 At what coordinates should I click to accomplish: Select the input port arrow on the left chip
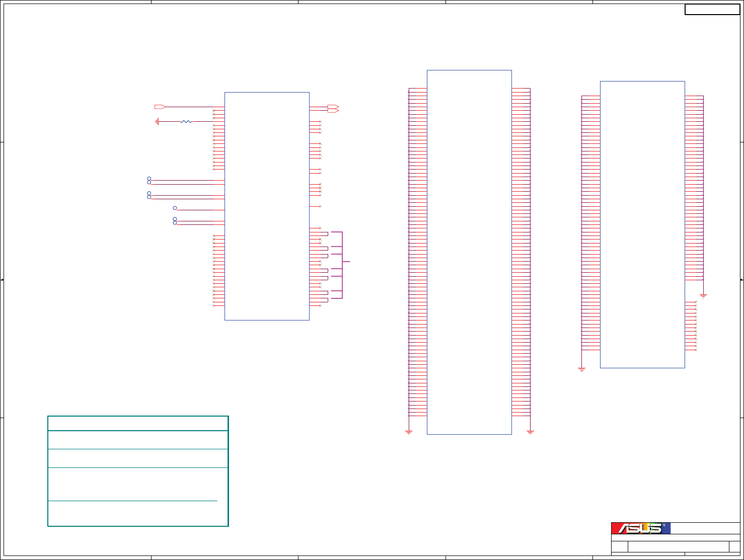click(x=160, y=107)
